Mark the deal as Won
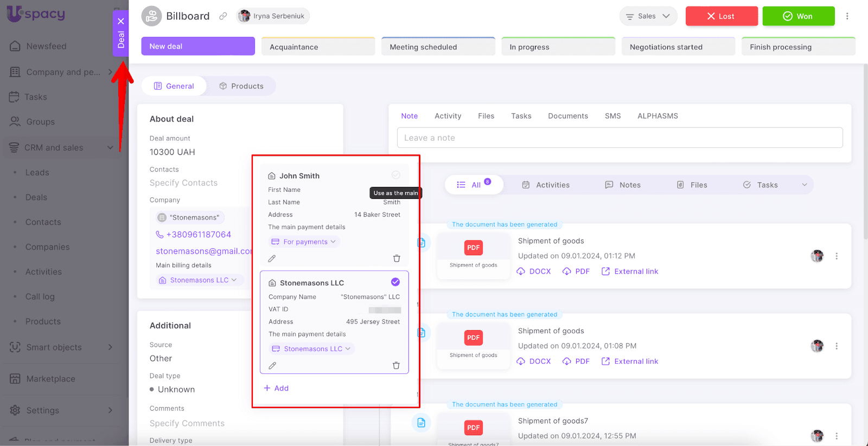This screenshot has height=446, width=868. pyautogui.click(x=798, y=16)
